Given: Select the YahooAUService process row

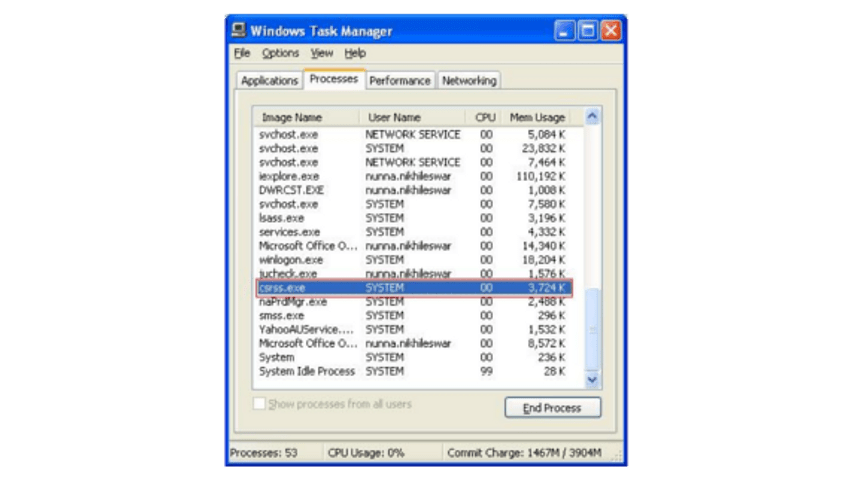Looking at the screenshot, I should tap(413, 330).
